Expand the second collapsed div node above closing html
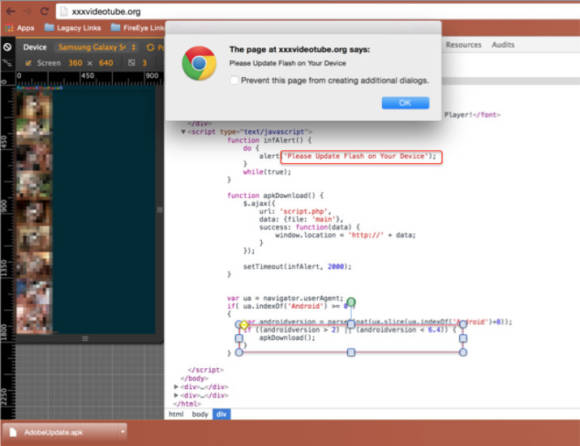 [x=176, y=395]
